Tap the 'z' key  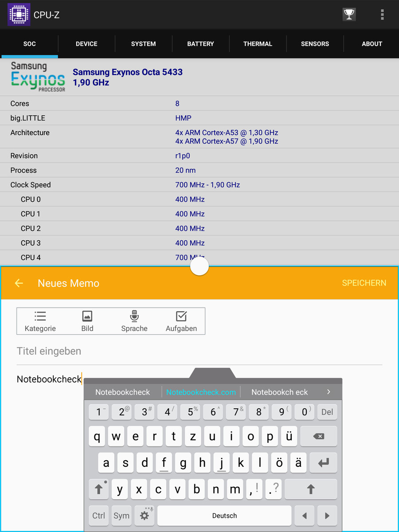[x=193, y=437]
